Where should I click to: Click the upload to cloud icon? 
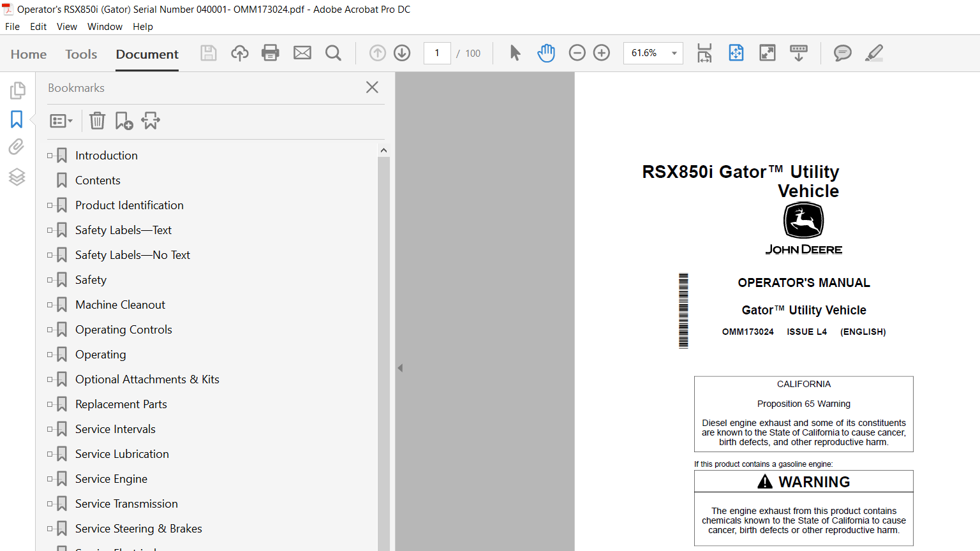[240, 53]
